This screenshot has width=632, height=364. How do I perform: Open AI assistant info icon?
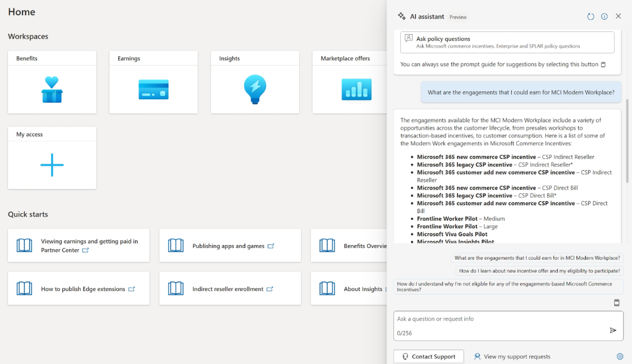coord(604,16)
